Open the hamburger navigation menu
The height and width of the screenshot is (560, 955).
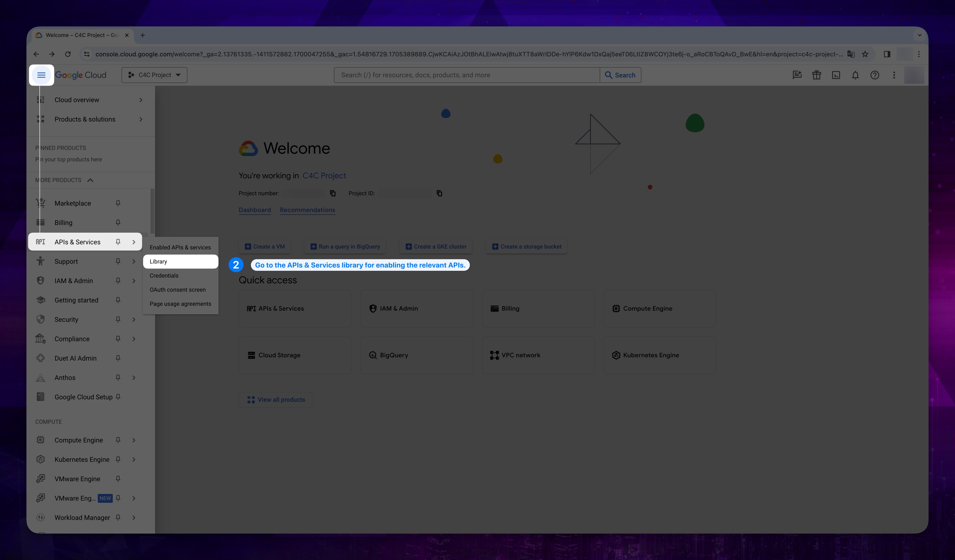tap(41, 75)
